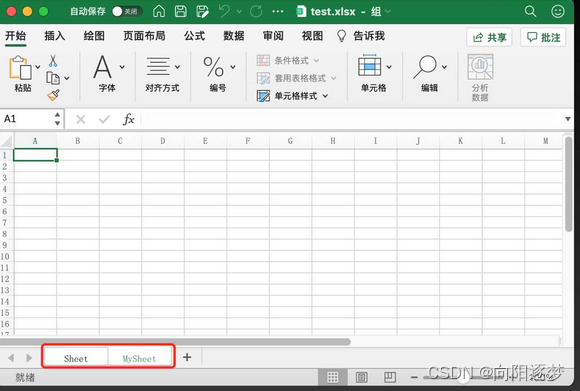Switch to the Sheet worksheet tab
Viewport: 580px width, 391px height.
coord(76,358)
